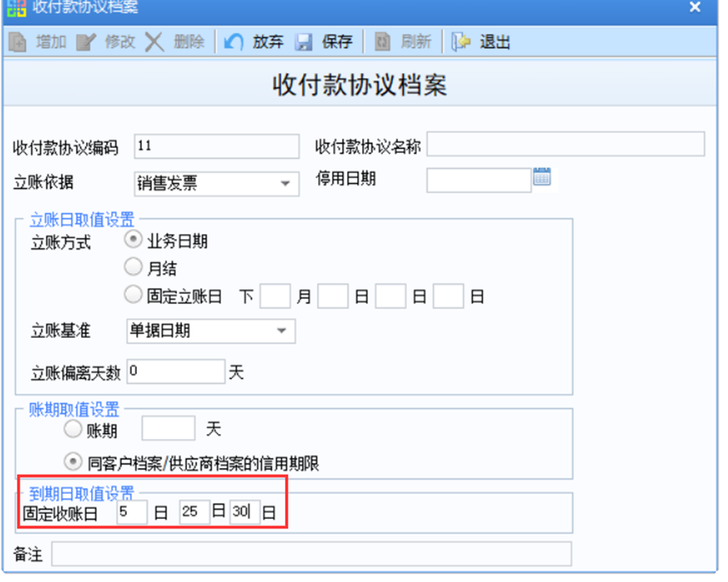This screenshot has height=582, width=728.
Task: Click the 备注 remarks input field
Action: 311,554
